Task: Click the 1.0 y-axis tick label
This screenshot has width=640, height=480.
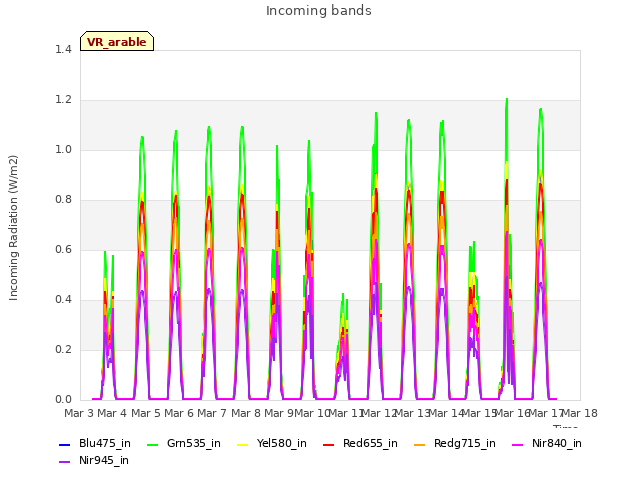Action: (x=63, y=149)
